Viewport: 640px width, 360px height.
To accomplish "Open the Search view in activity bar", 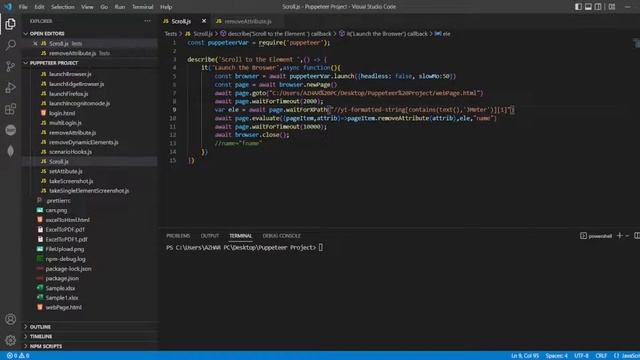I will click(11, 45).
